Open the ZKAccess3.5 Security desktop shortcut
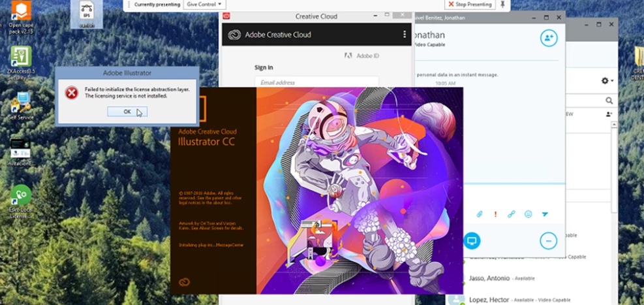 pyautogui.click(x=21, y=63)
